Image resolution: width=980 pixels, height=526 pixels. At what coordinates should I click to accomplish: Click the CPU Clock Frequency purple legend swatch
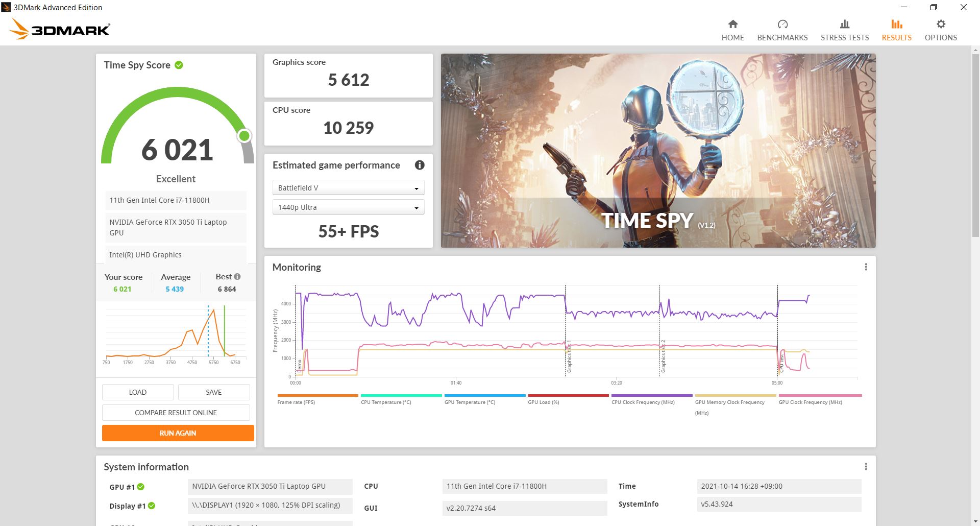[652, 395]
